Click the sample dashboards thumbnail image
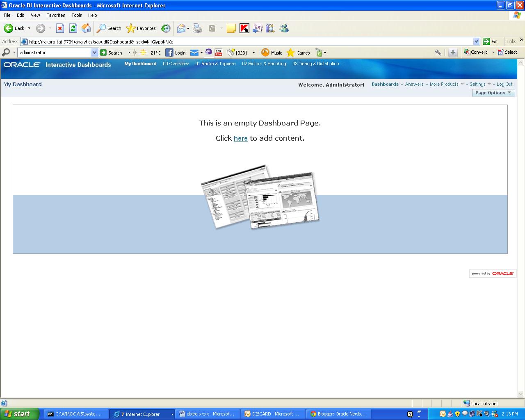The height and width of the screenshot is (420, 525). point(260,197)
